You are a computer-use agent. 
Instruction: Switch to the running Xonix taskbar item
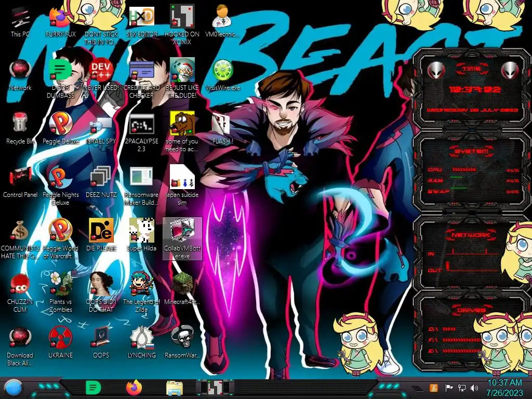click(215, 388)
